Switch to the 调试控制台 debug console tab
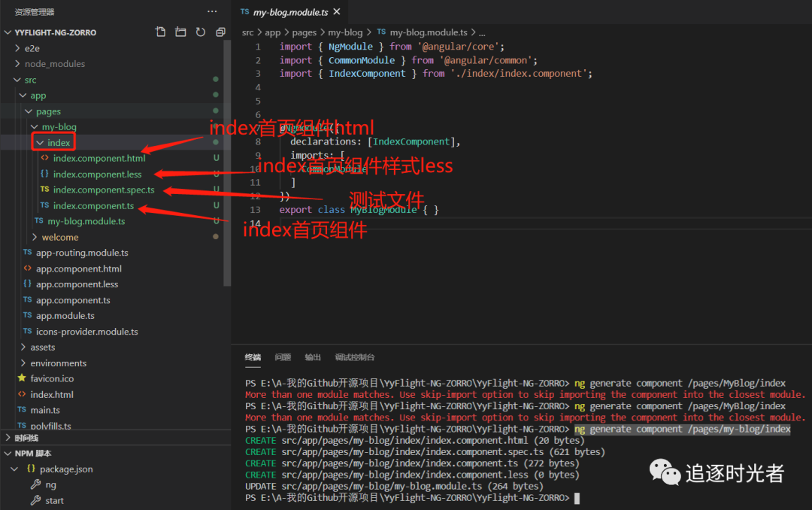Image resolution: width=812 pixels, height=510 pixels. pyautogui.click(x=355, y=357)
